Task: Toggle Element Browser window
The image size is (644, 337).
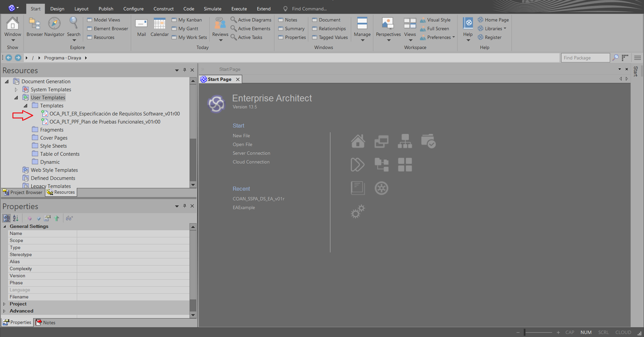Action: 107,29
